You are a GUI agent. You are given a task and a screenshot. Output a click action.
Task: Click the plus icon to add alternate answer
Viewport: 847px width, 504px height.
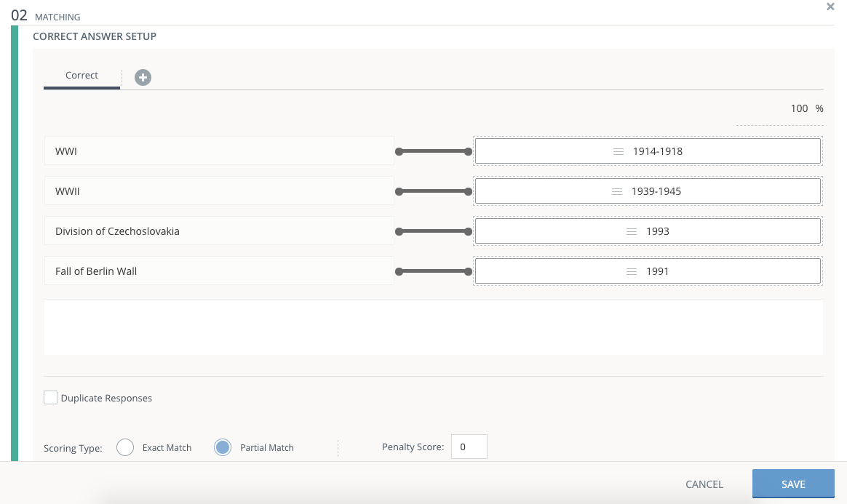click(x=143, y=77)
